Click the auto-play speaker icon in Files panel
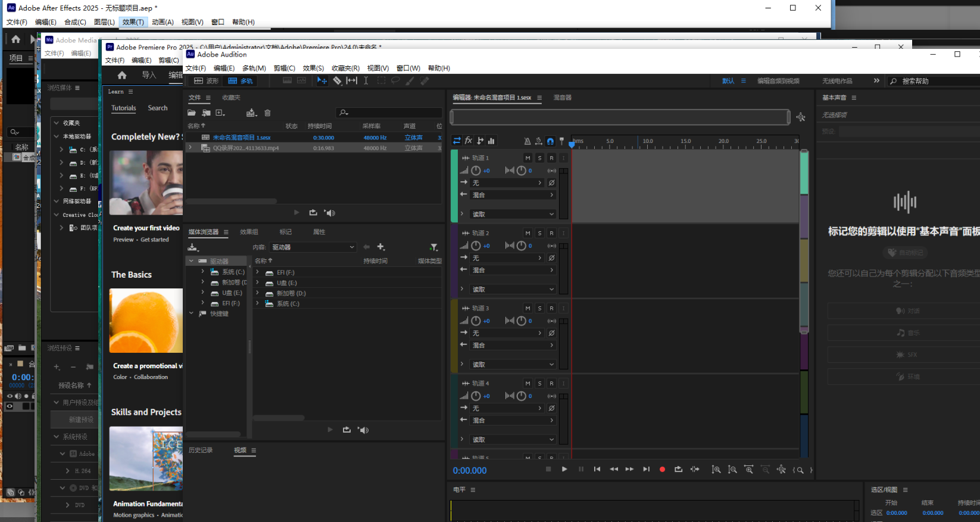 [x=330, y=213]
